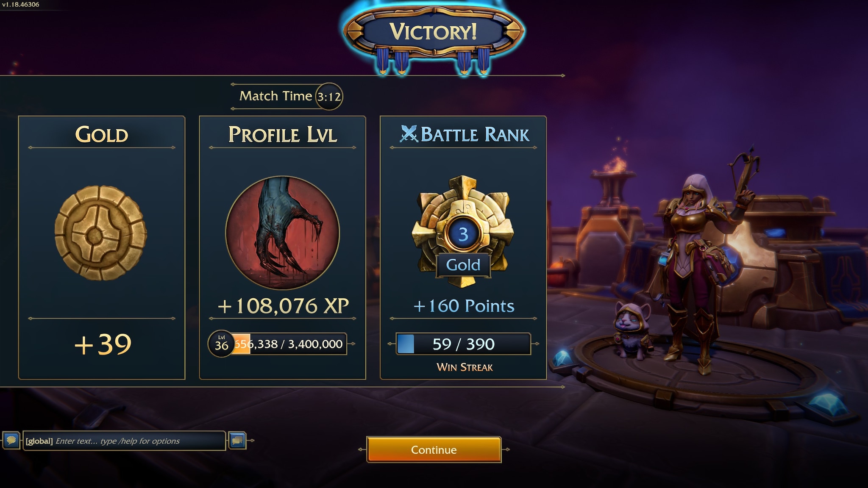
Task: Click the 59 / 390 rank points bar
Action: pyautogui.click(x=463, y=344)
